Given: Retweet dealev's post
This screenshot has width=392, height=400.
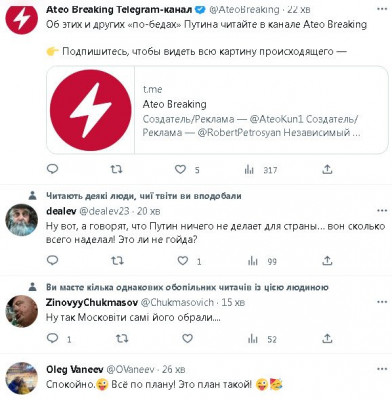Looking at the screenshot, I should click(x=117, y=261).
